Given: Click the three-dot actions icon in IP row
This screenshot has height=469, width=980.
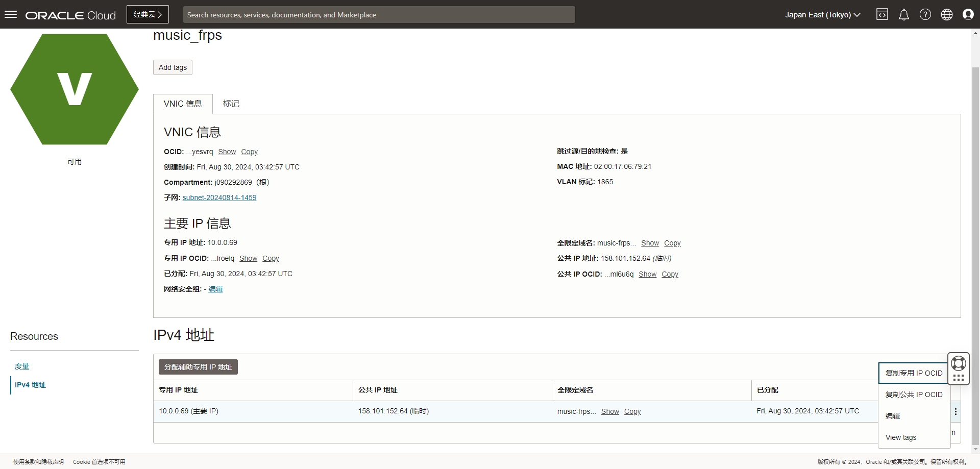Looking at the screenshot, I should 955,411.
